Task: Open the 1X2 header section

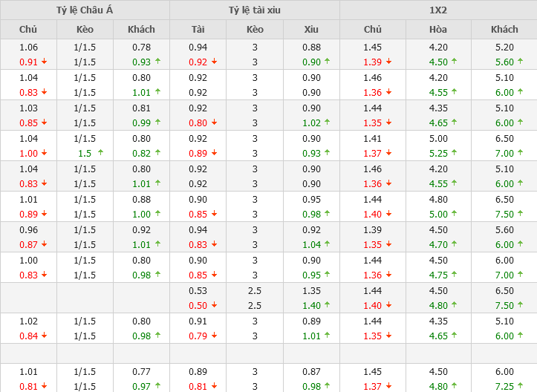Action: 438,10
